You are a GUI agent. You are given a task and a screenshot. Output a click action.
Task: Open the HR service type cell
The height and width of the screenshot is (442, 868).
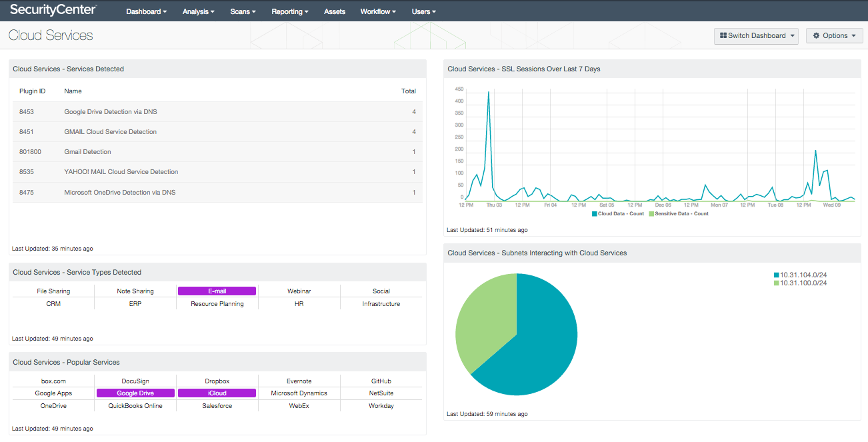point(299,304)
